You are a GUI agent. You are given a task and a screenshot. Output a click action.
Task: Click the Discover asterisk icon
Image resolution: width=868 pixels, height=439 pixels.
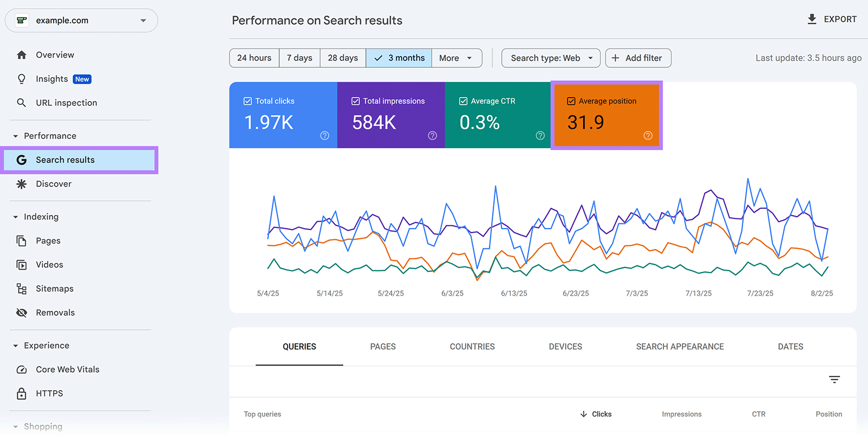(x=22, y=184)
